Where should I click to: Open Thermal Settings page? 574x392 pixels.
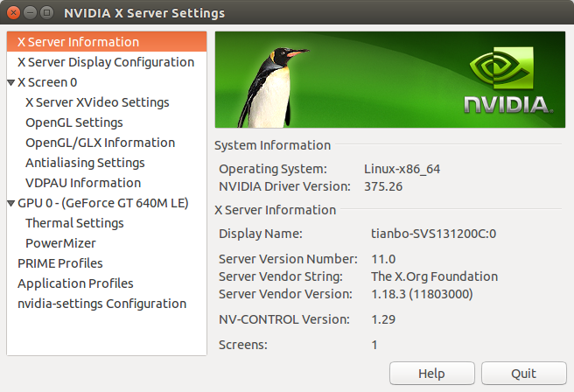(107, 223)
